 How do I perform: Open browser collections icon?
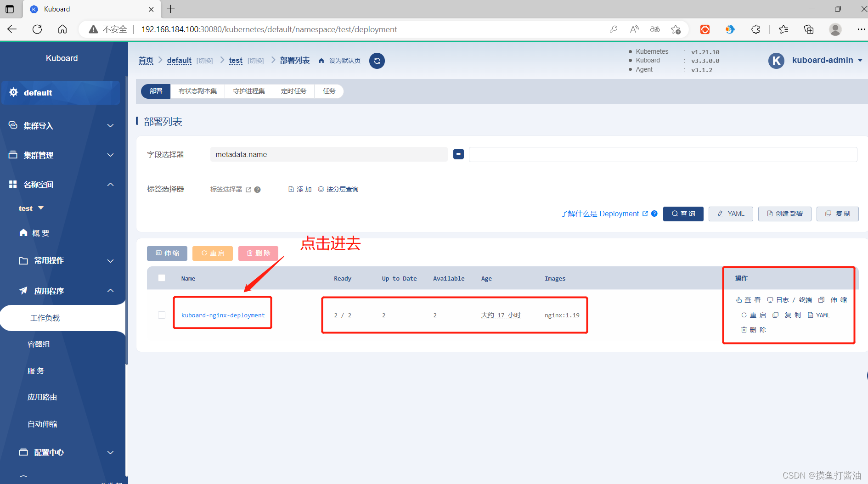point(809,29)
